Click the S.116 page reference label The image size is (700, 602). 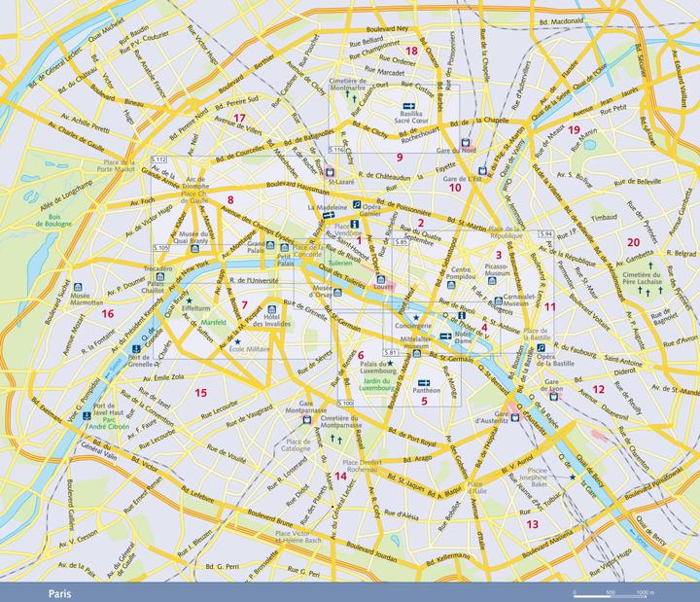click(x=336, y=149)
